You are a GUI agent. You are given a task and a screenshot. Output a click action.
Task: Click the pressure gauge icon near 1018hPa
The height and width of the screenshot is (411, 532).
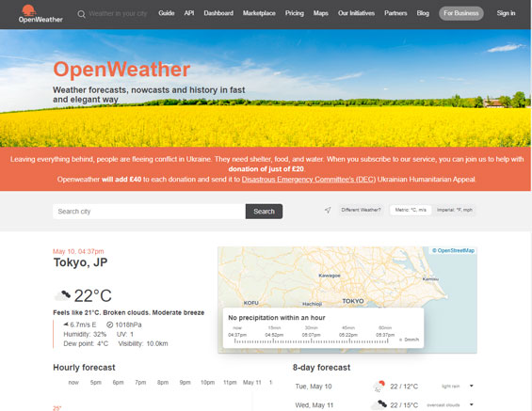coord(109,324)
